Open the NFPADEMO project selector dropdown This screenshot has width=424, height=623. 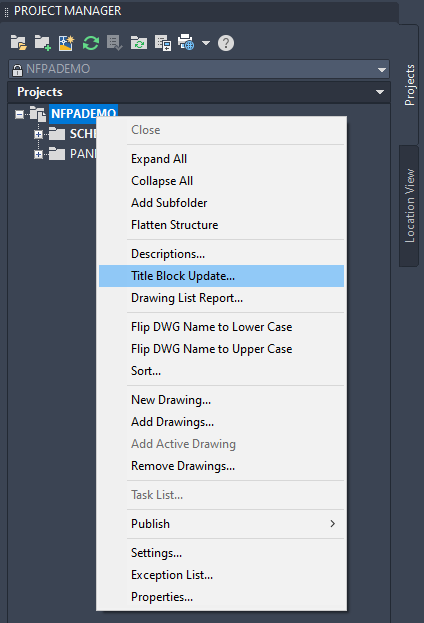tap(381, 70)
